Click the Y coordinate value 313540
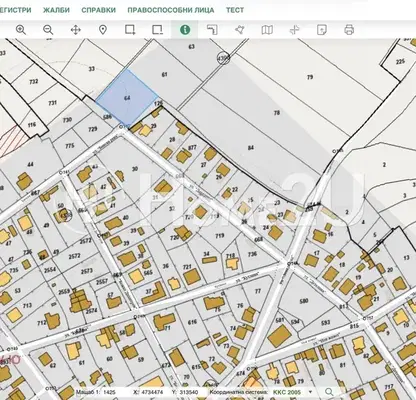 [x=189, y=392]
